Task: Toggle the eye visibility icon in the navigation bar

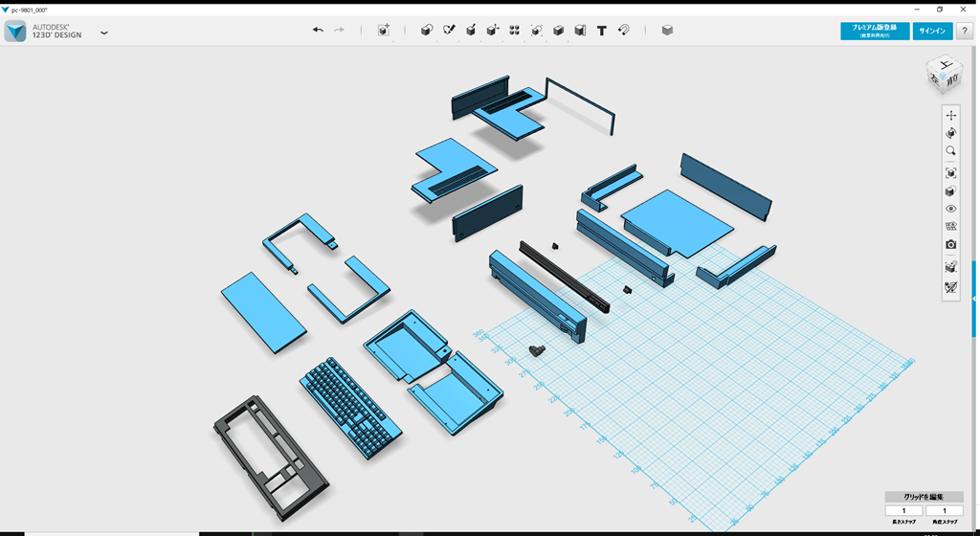Action: pyautogui.click(x=950, y=209)
